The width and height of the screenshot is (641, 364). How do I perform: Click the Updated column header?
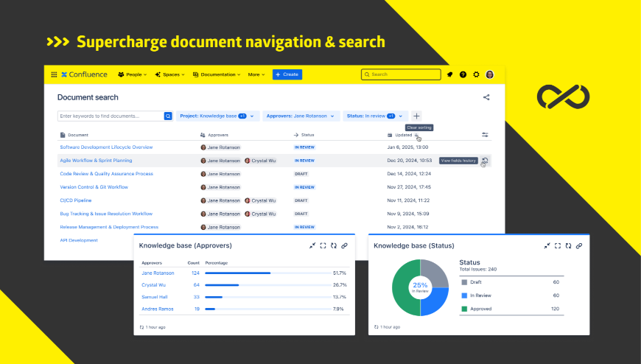click(x=400, y=135)
